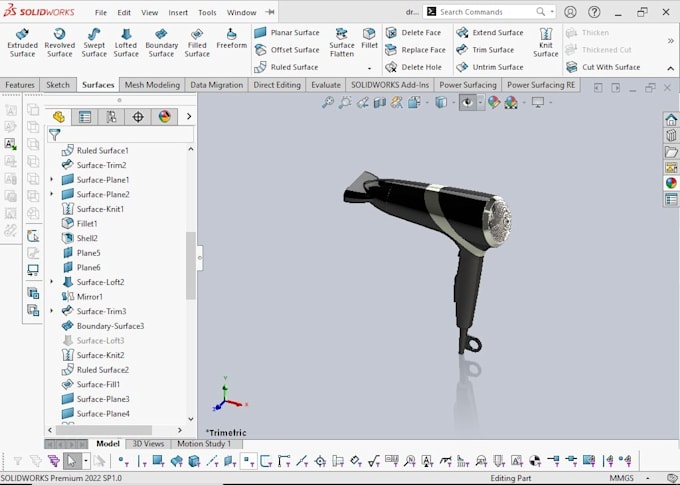Image resolution: width=680 pixels, height=485 pixels.
Task: Open the Motion Study 1 tab
Action: click(x=204, y=444)
